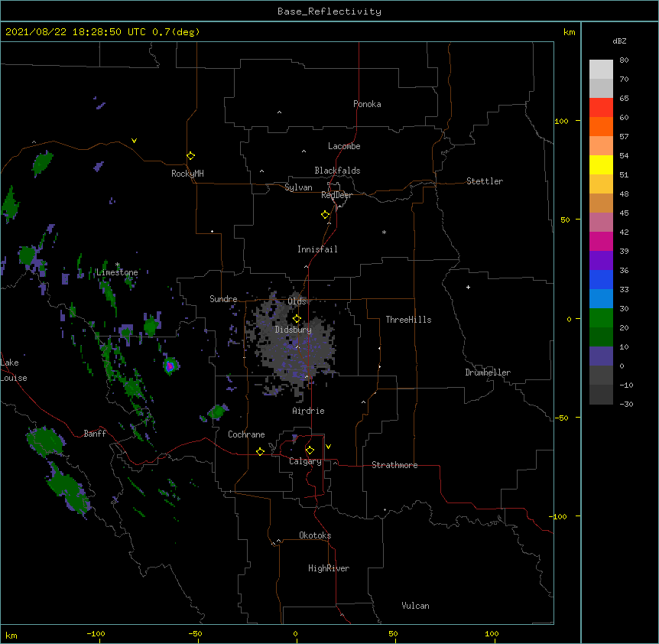Click the Innisfail label
The image size is (659, 644).
(x=317, y=249)
